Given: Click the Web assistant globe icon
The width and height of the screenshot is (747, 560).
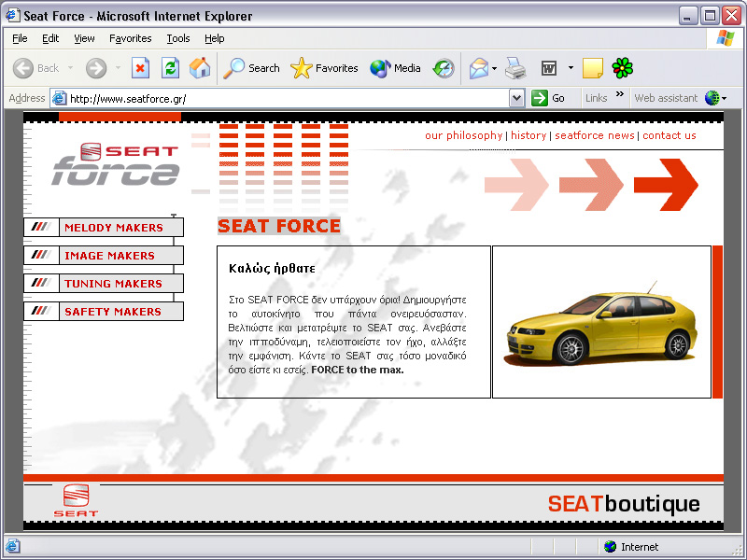Looking at the screenshot, I should [x=712, y=98].
